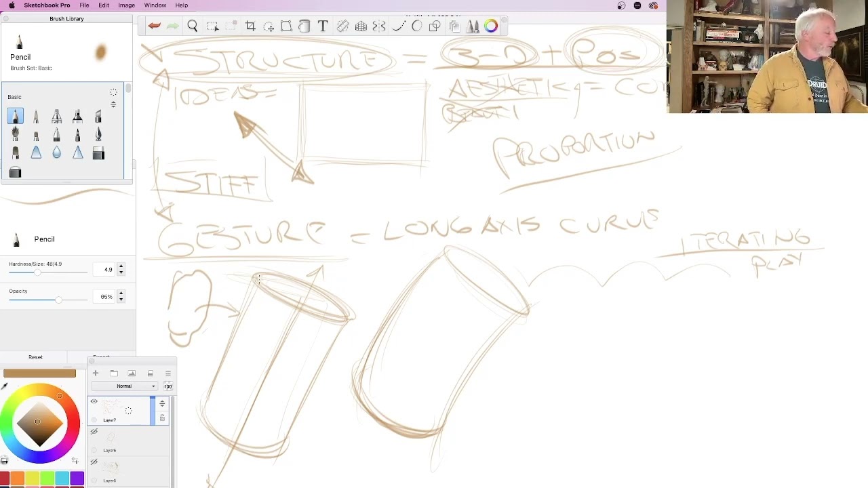
Task: Show Layer5 using its eye icon
Action: click(x=94, y=462)
